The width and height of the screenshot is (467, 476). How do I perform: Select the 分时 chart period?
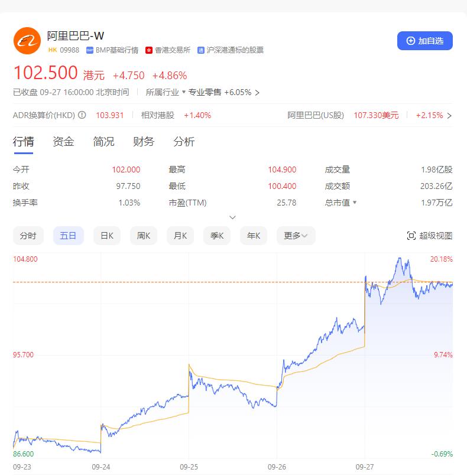point(28,236)
